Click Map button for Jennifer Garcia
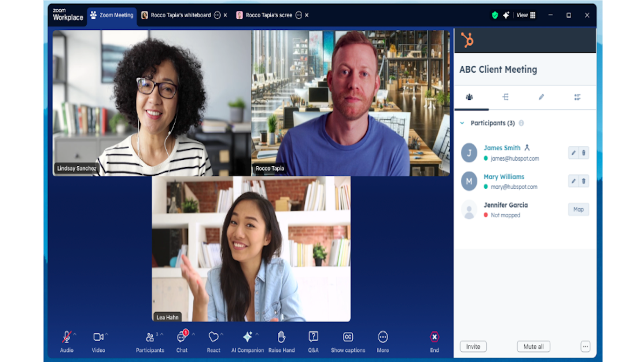The width and height of the screenshot is (644, 362). (x=578, y=210)
